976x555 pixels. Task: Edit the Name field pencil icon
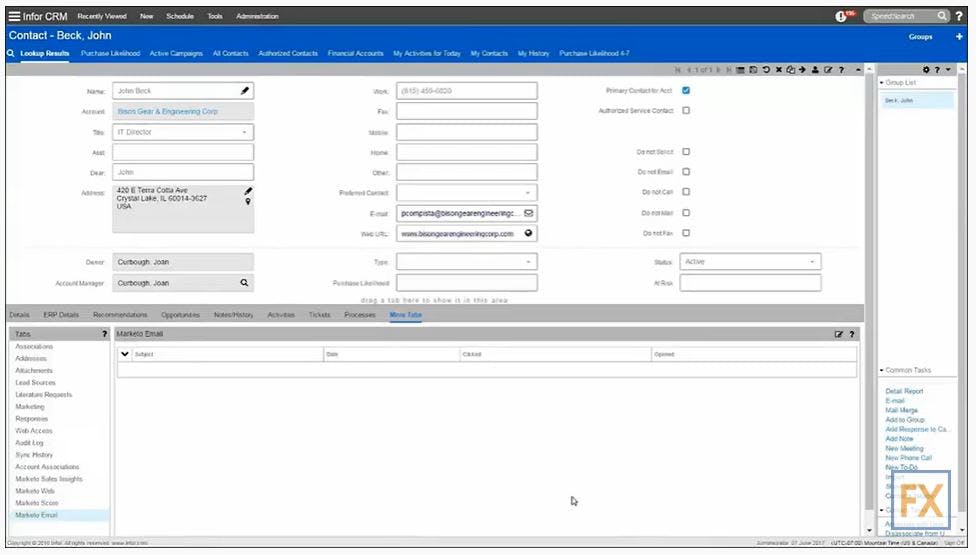(x=245, y=91)
